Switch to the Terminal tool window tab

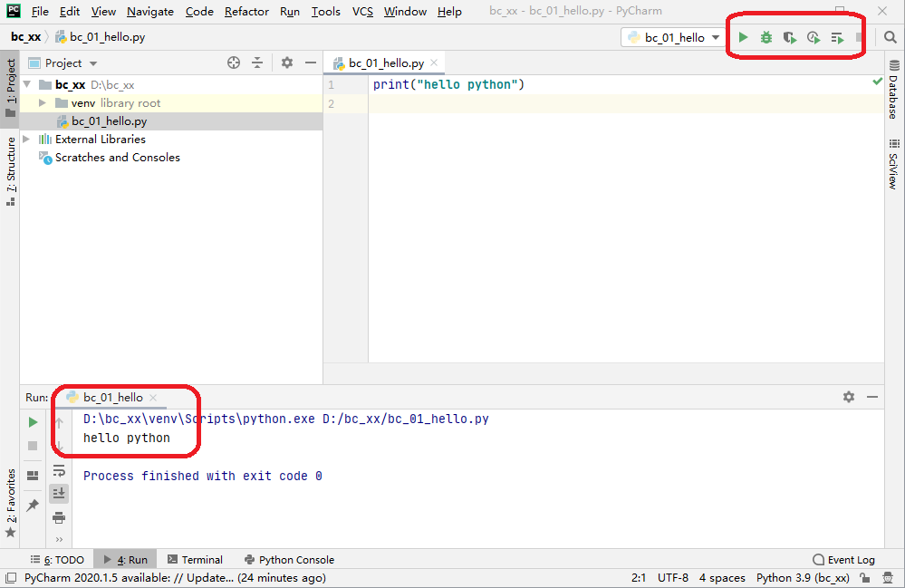194,560
